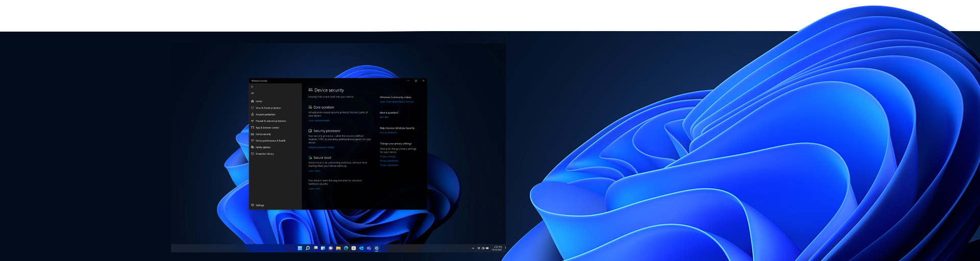Viewport: 980px width, 261px height.
Task: Click the Account protection person icon
Action: [x=252, y=115]
